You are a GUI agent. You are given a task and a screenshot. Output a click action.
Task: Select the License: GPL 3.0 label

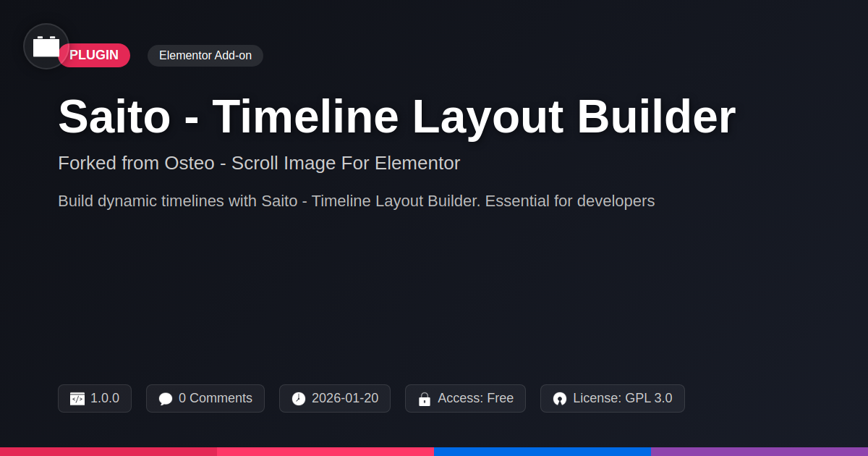coord(622,398)
